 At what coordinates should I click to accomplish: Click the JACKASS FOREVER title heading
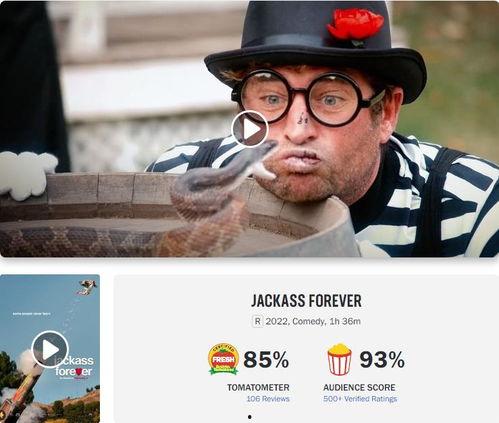point(306,301)
